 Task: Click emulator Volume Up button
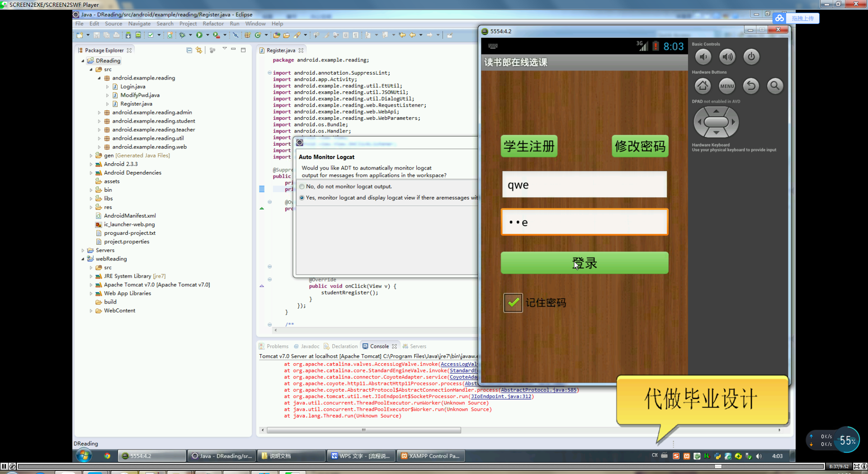click(727, 57)
